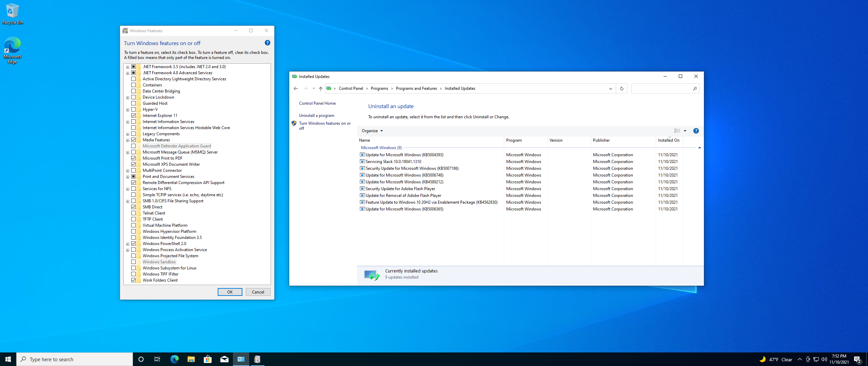Click Uninstall a program link

point(317,116)
